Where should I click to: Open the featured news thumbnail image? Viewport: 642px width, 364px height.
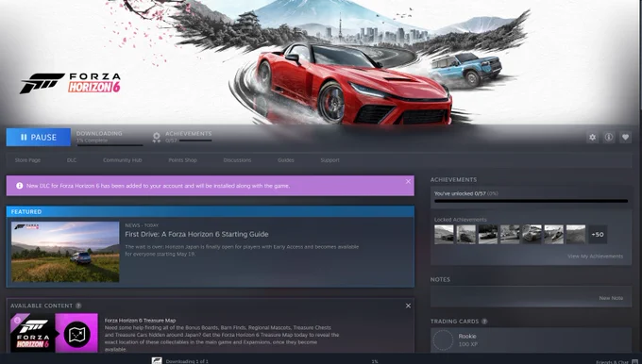(65, 252)
